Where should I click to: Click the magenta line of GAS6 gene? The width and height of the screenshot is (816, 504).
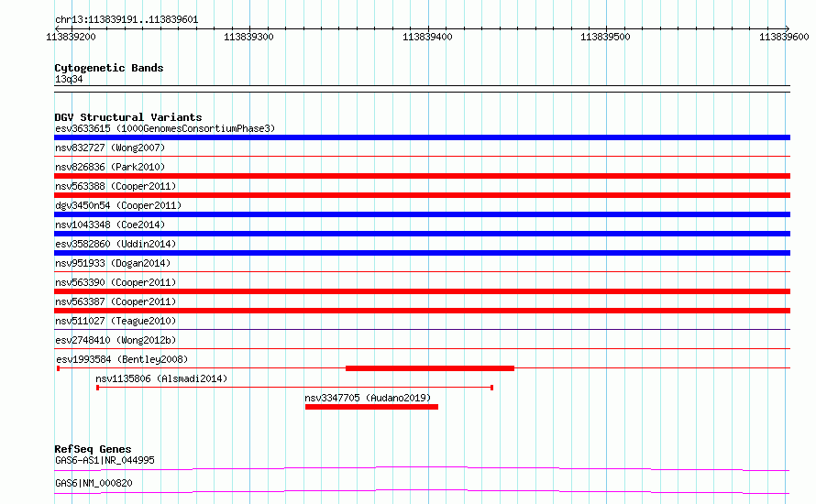pos(422,491)
